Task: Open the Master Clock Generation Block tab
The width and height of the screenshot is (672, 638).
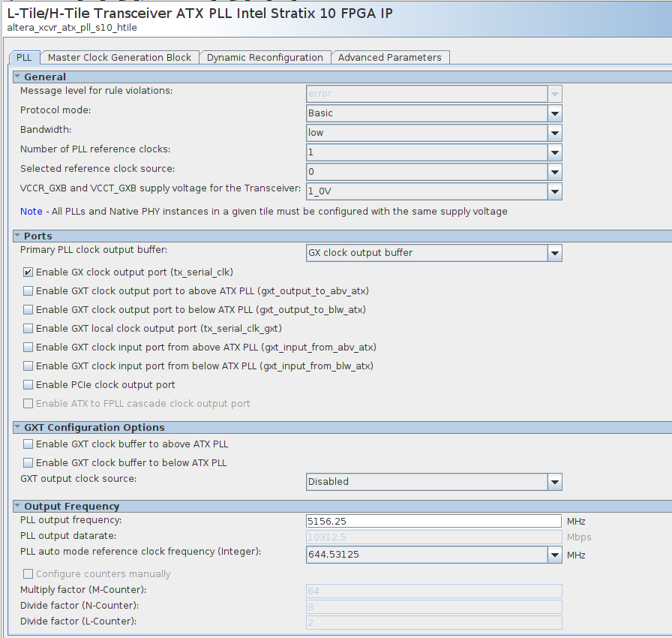Action: (x=119, y=58)
